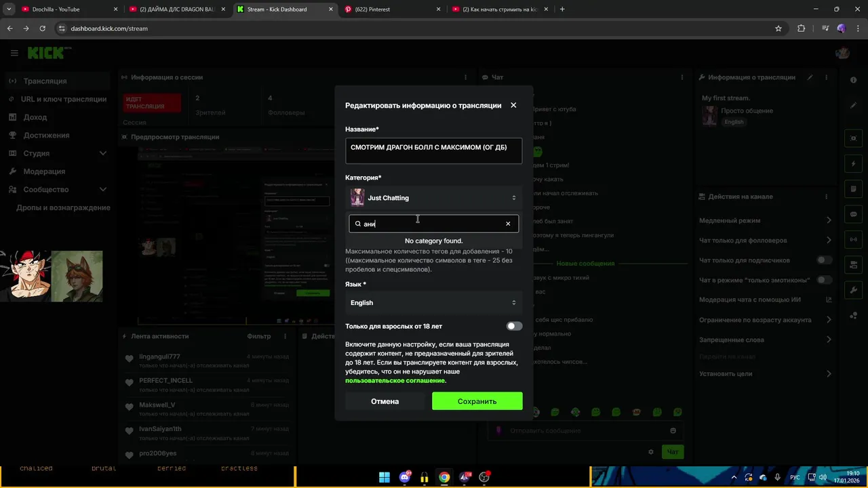Open the Действия на канале three-dot menu
This screenshot has height=488, width=868.
click(x=827, y=197)
